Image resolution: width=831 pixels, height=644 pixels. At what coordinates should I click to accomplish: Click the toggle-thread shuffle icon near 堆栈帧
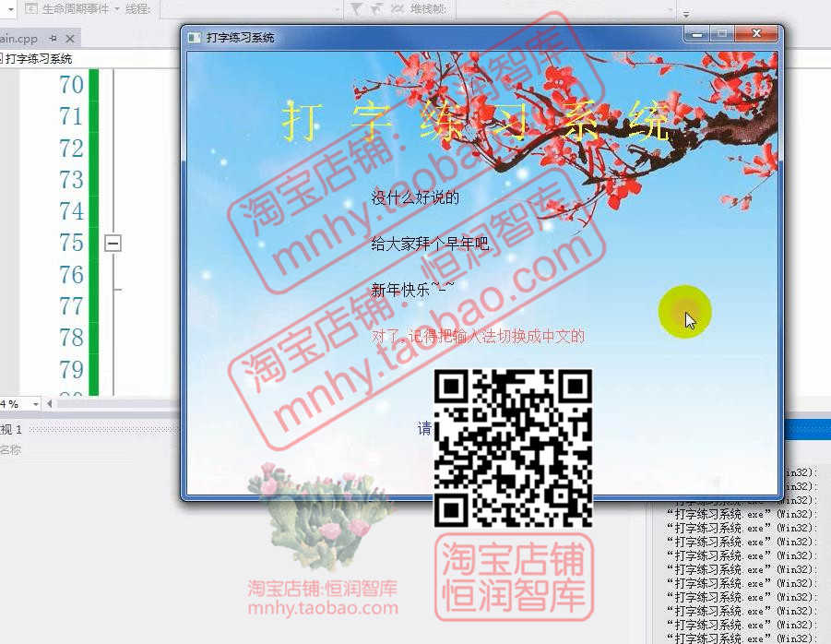click(x=397, y=9)
